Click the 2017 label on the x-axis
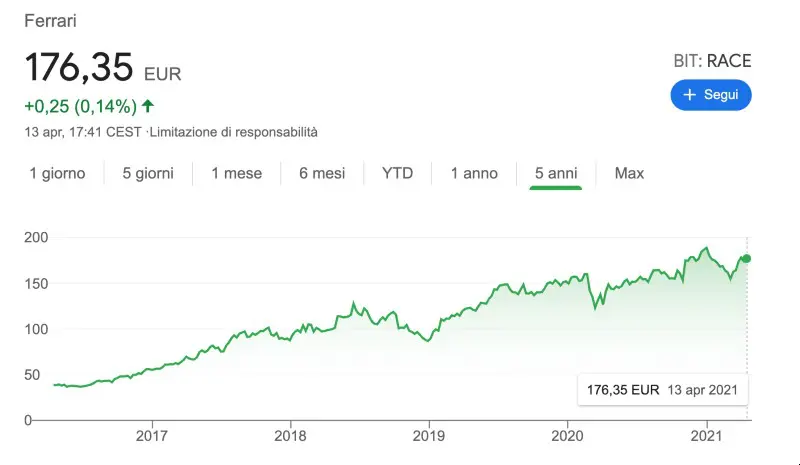The image size is (800, 465). pyautogui.click(x=152, y=436)
